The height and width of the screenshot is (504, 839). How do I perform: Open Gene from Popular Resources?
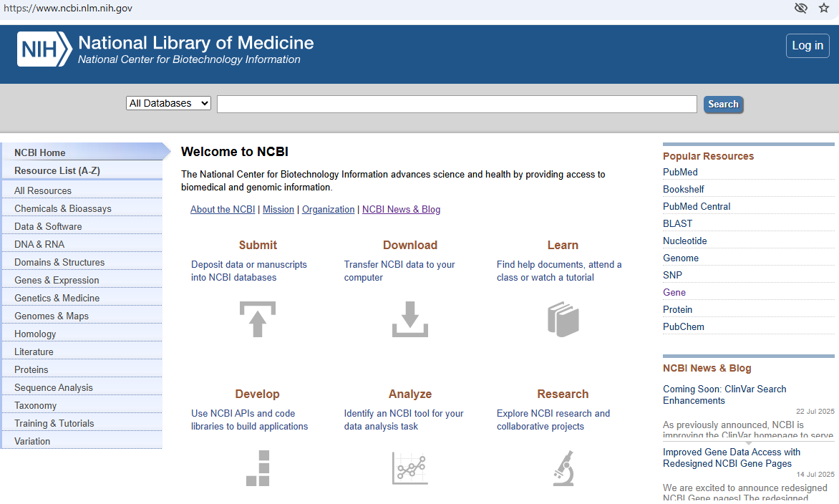tap(674, 292)
